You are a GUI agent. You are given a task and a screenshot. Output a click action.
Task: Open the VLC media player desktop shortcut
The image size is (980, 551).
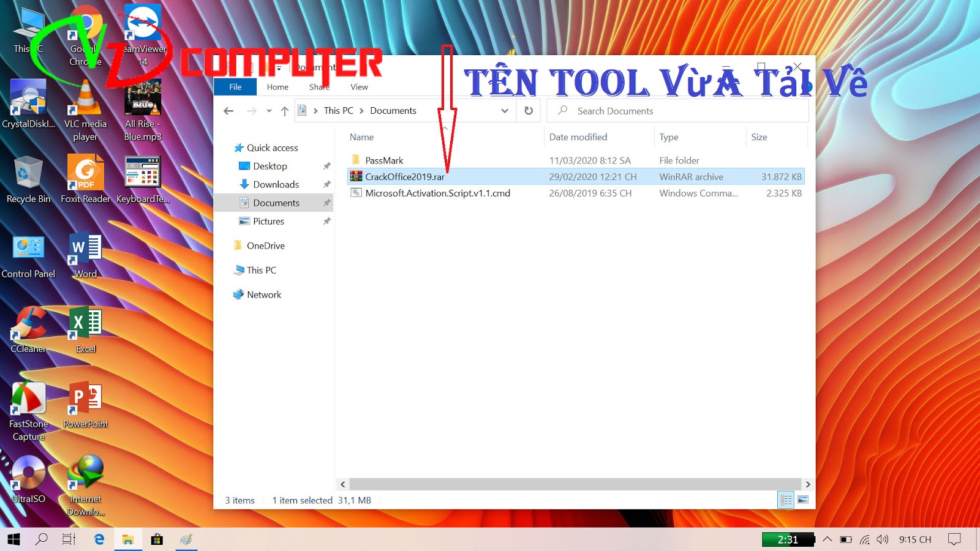[x=86, y=110]
